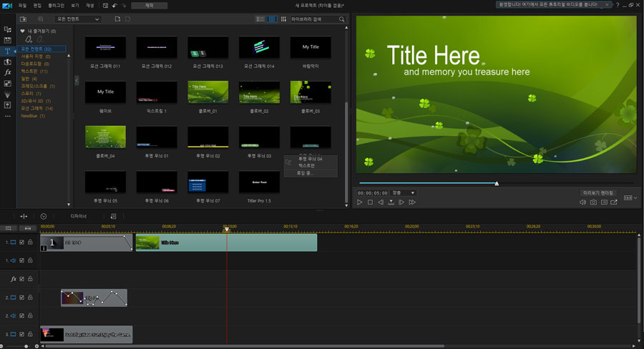Open the Effect Room fx icon
The height and width of the screenshot is (349, 644).
point(7,72)
